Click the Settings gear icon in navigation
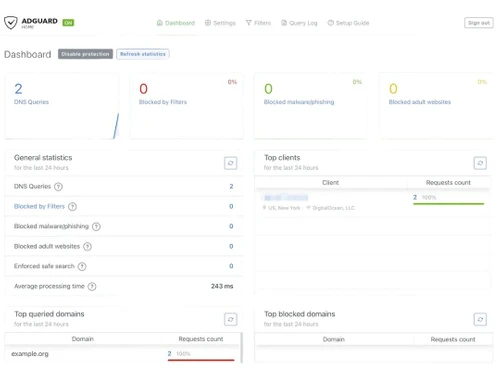Viewport: 500px width, 375px height. coord(208,23)
